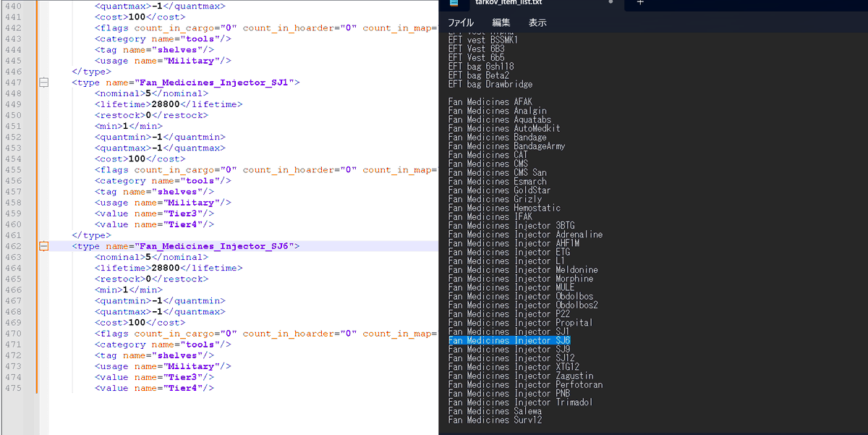Click line number 455 in editor margin
Image resolution: width=868 pixels, height=435 pixels.
pyautogui.click(x=12, y=170)
